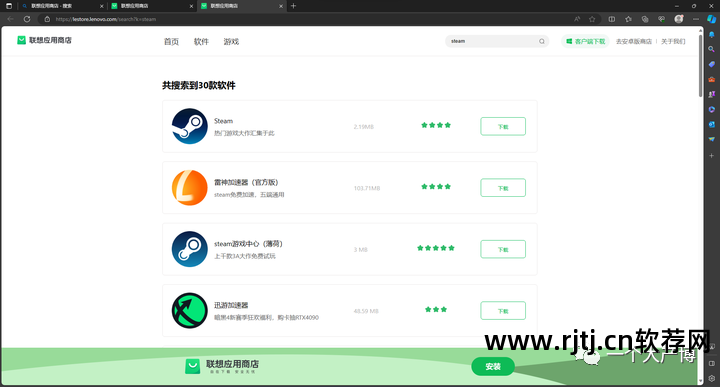
Task: Add page to favorites with star icon
Action: pyautogui.click(x=592, y=19)
